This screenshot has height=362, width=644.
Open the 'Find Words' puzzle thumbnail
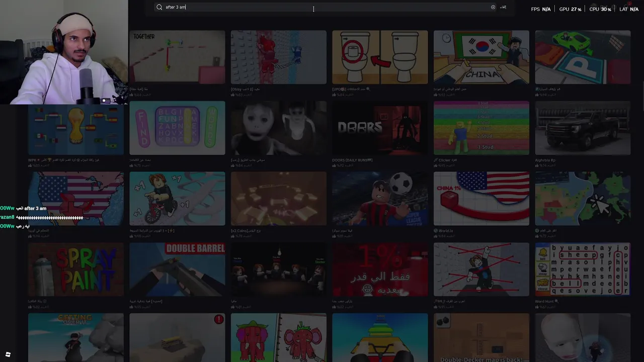pyautogui.click(x=177, y=128)
